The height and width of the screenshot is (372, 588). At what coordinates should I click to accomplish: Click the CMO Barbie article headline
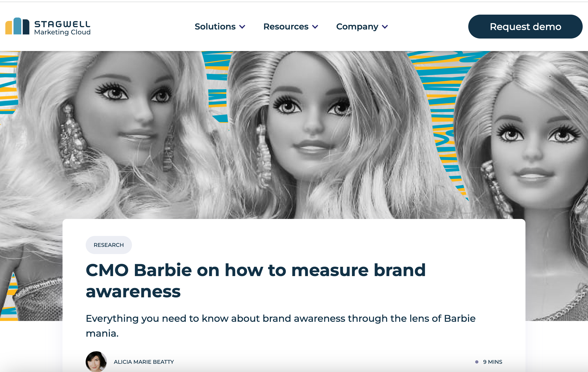click(255, 281)
